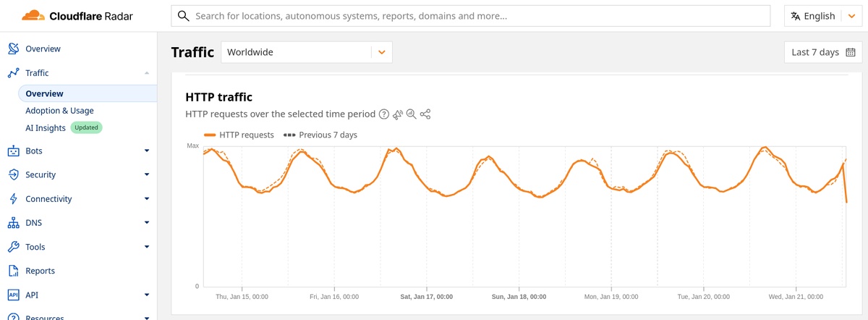868x320 pixels.
Task: Open the English language selector
Action: [823, 16]
